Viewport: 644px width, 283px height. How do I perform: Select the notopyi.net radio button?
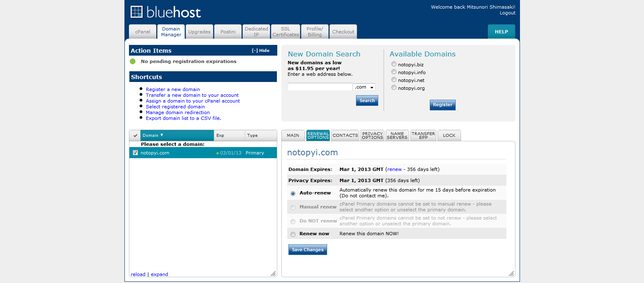tap(394, 80)
